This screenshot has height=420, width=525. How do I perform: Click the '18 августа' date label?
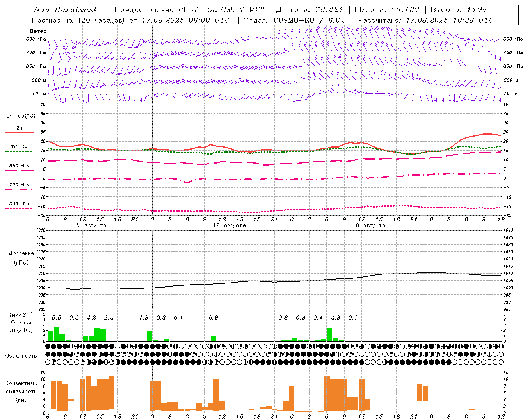(229, 226)
